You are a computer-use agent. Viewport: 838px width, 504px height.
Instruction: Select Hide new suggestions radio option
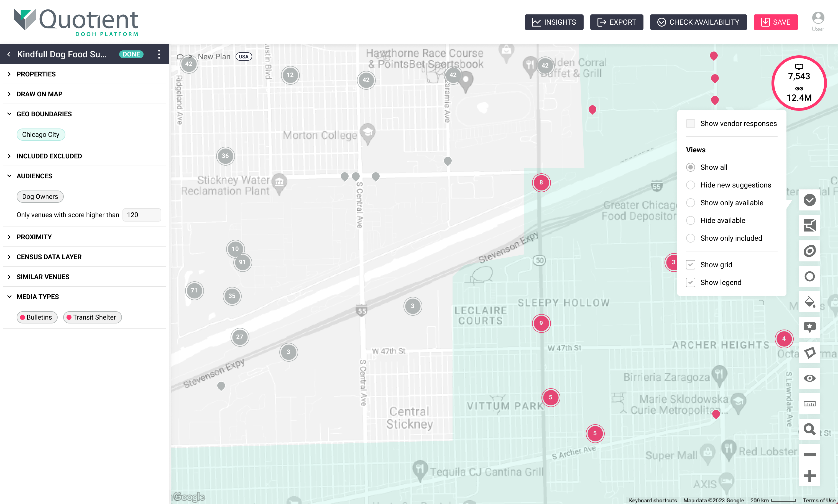coord(690,185)
